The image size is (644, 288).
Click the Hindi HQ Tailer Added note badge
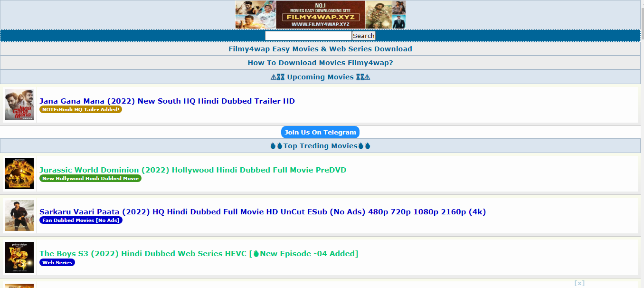(x=81, y=109)
